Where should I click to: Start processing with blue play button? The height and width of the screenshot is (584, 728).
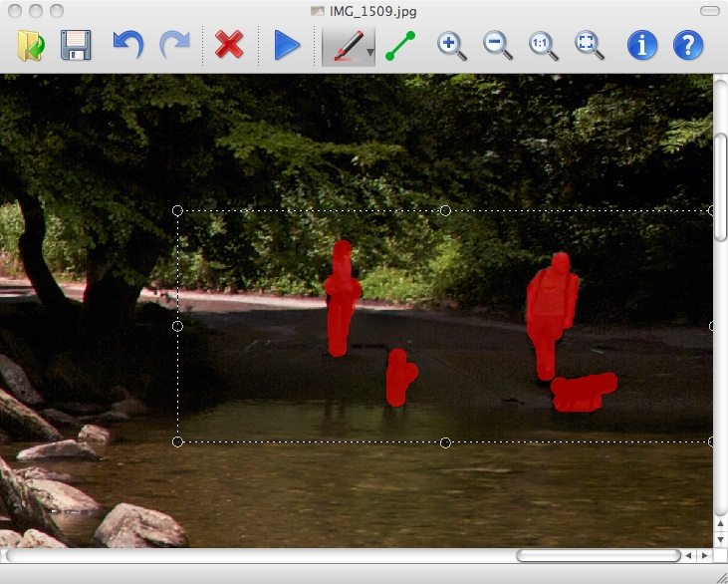(287, 46)
